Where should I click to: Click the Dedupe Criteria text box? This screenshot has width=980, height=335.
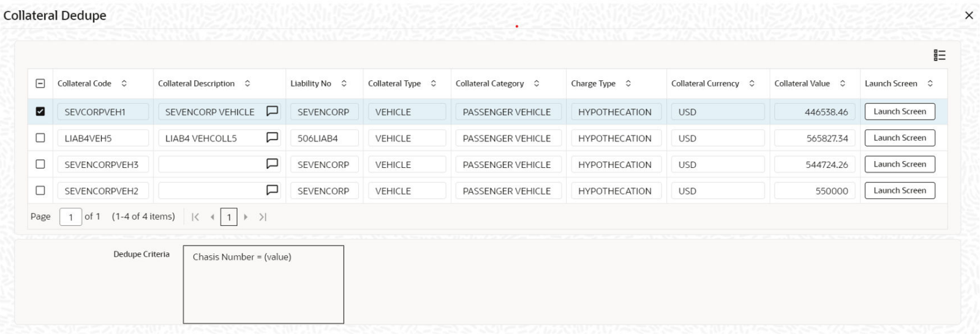pos(263,285)
